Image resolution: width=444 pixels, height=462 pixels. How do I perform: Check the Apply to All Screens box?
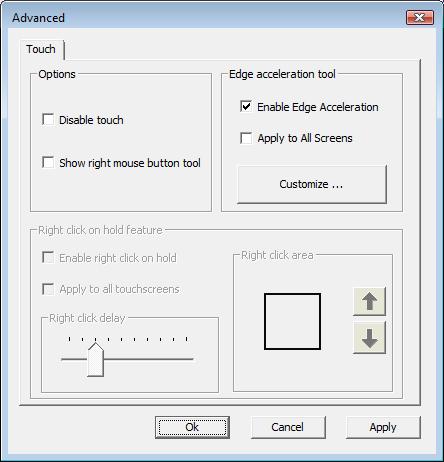pyautogui.click(x=246, y=138)
